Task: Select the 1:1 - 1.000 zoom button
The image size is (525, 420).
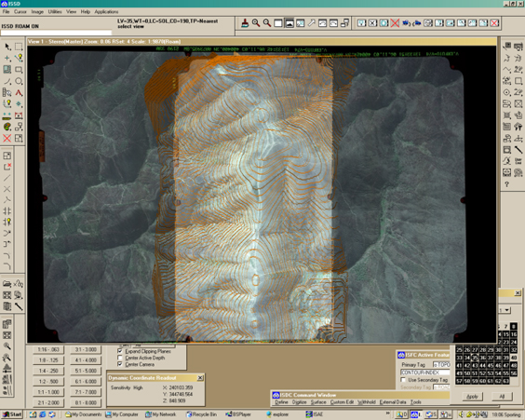Action: tap(48, 392)
